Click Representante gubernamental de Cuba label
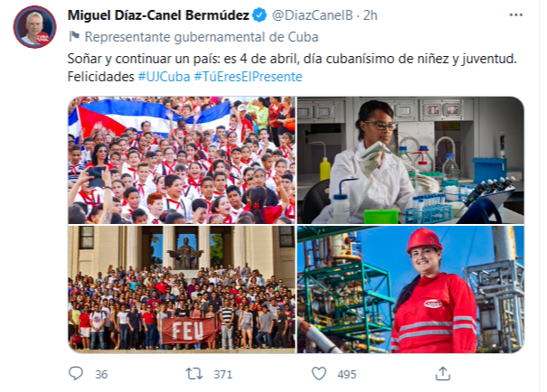The width and height of the screenshot is (547, 392). click(x=202, y=37)
